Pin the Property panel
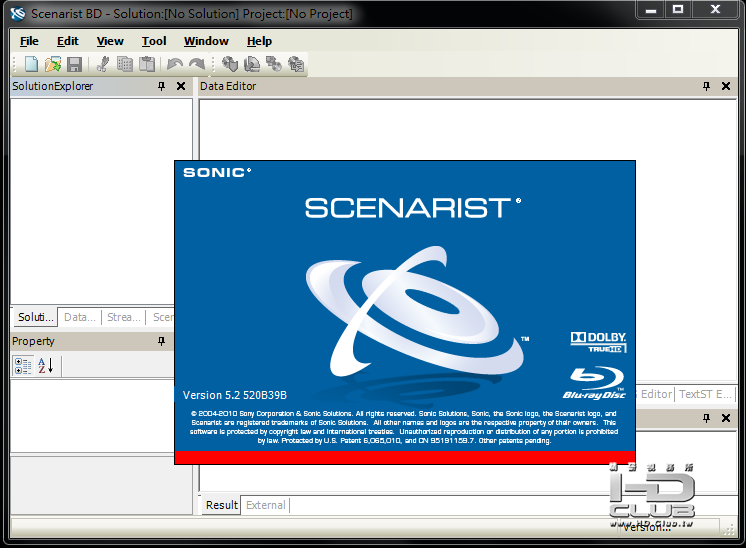The height and width of the screenshot is (548, 746). coord(161,341)
